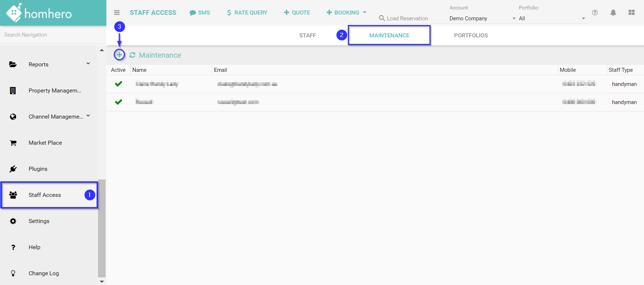Image resolution: width=644 pixels, height=285 pixels.
Task: Click the hamburger menu icon
Action: [x=117, y=13]
